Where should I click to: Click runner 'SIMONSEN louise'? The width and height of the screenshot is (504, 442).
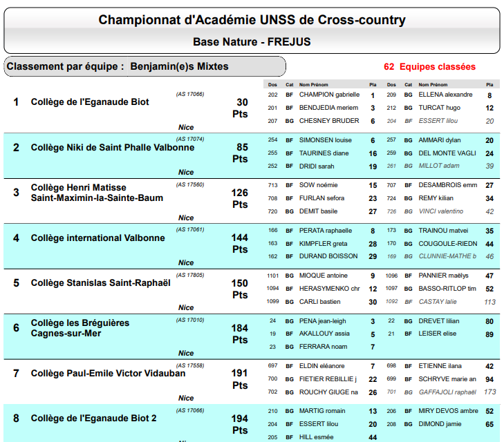tap(326, 140)
